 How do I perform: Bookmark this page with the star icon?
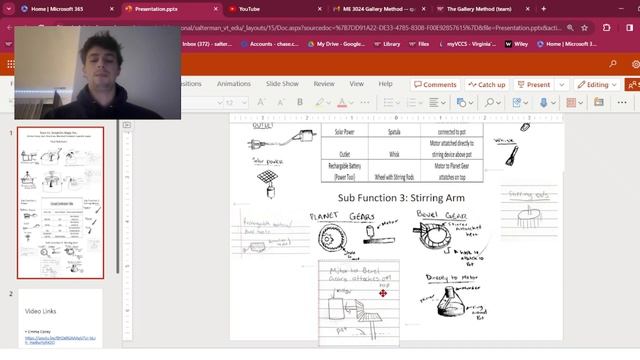click(584, 28)
